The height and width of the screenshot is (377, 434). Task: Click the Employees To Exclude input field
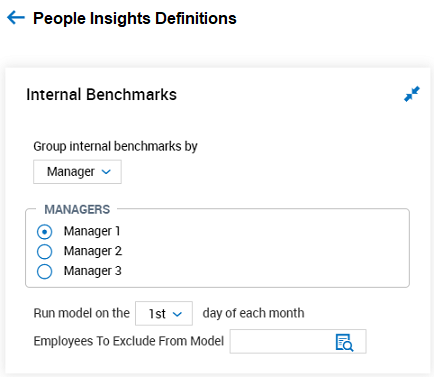(x=298, y=341)
